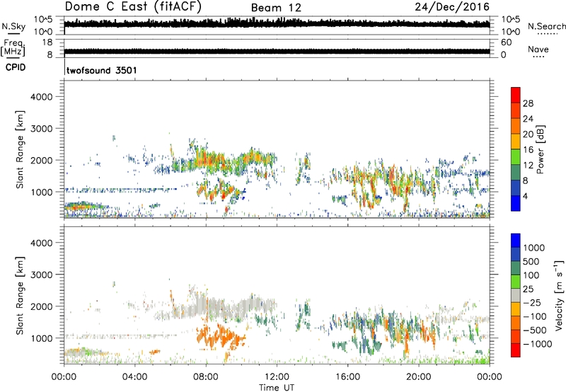Screen dimensions: 566x392
Task: Click '4000' on the power panel range axis
Action: click(42, 97)
